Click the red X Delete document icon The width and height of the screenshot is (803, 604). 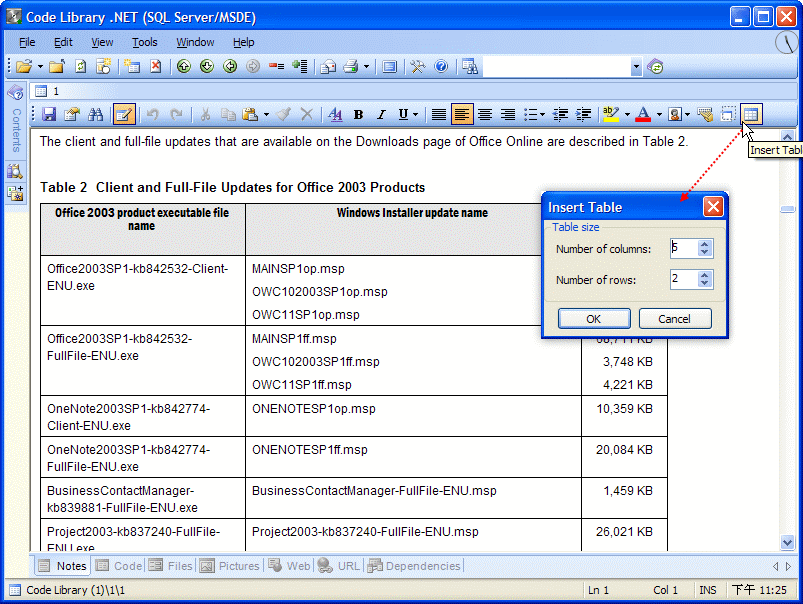(156, 67)
